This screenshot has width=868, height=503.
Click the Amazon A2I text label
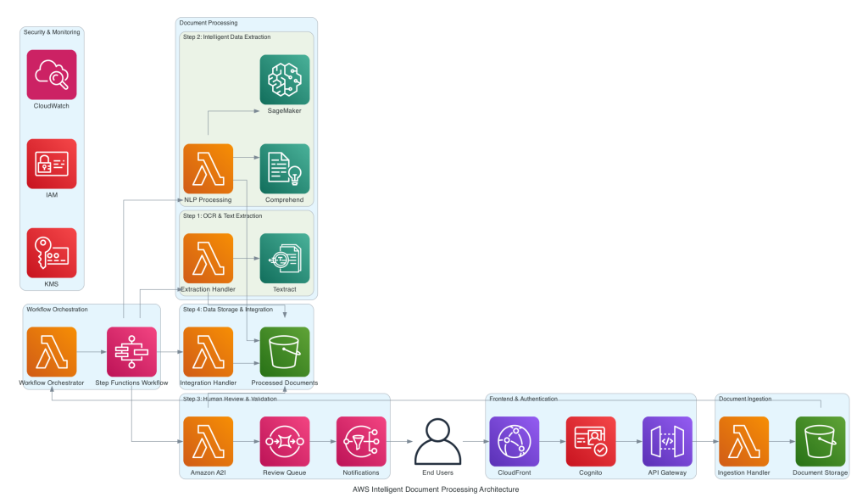[x=209, y=472]
